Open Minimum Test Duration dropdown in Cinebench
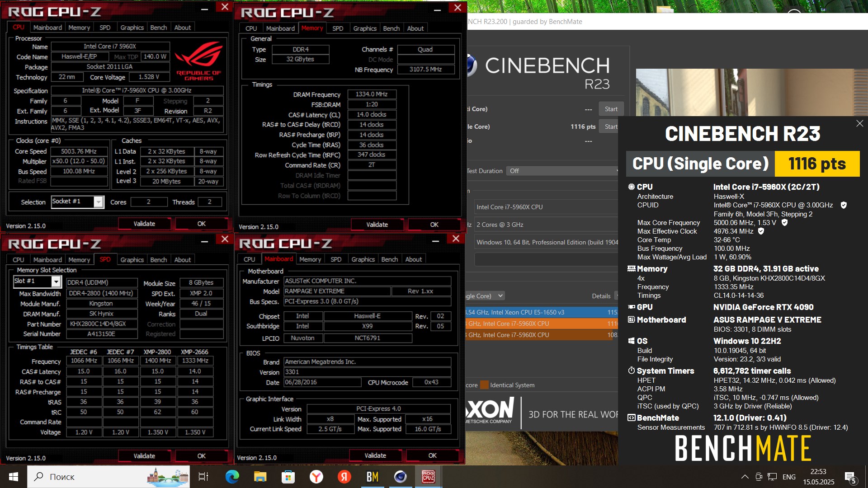Viewport: 868px width, 488px height. (x=562, y=171)
